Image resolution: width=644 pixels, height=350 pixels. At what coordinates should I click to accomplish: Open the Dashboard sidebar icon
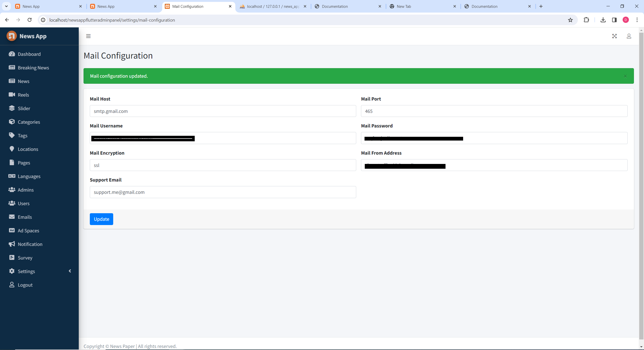12,54
